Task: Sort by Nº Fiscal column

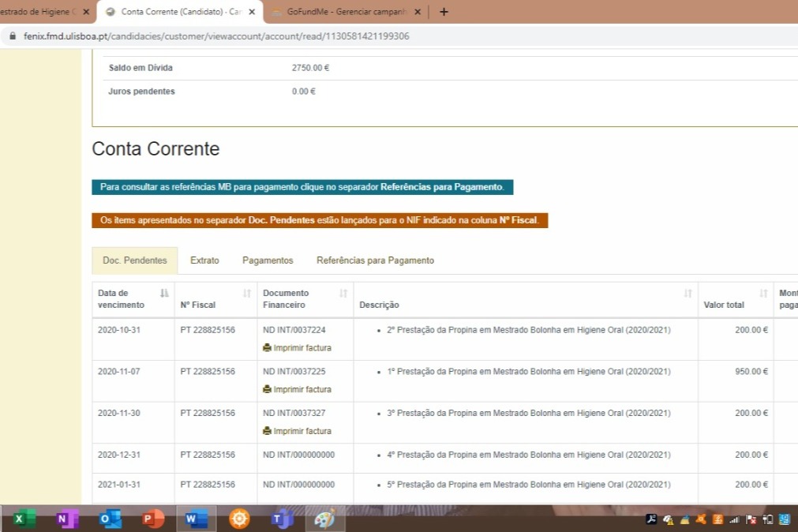Action: 247,294
